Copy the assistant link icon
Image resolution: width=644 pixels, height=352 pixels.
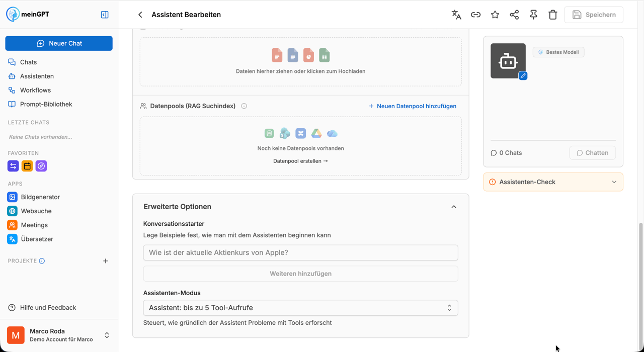coord(475,15)
